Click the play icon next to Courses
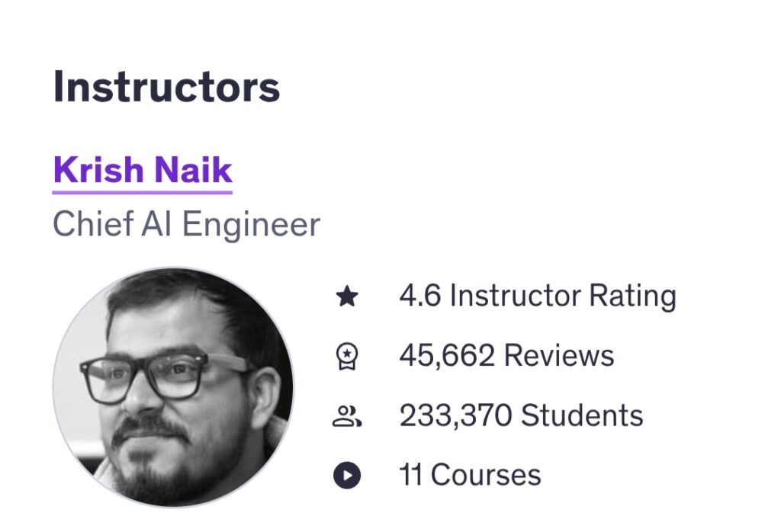 pos(347,476)
